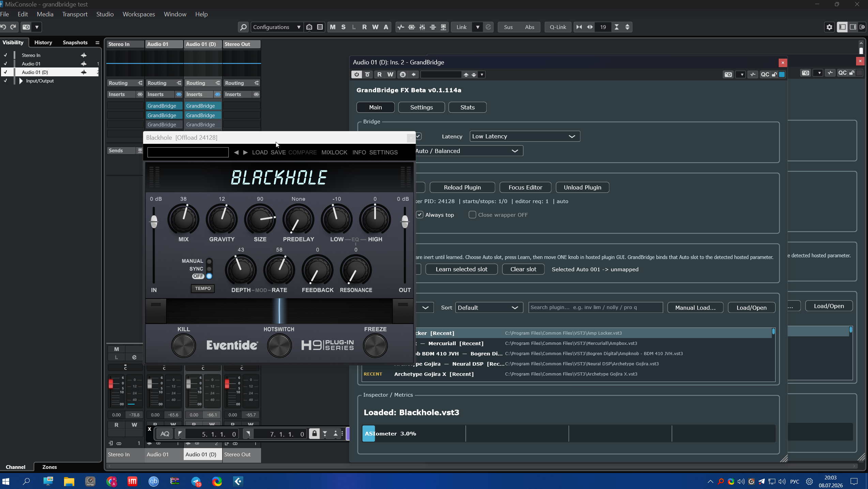The image size is (868, 489).
Task: Click Learn selected slot button
Action: click(x=461, y=269)
